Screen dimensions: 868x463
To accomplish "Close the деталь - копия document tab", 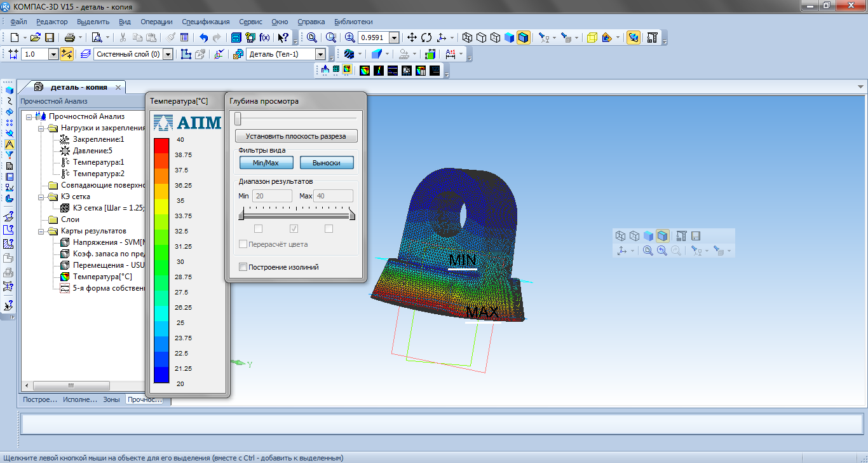I will 118,87.
